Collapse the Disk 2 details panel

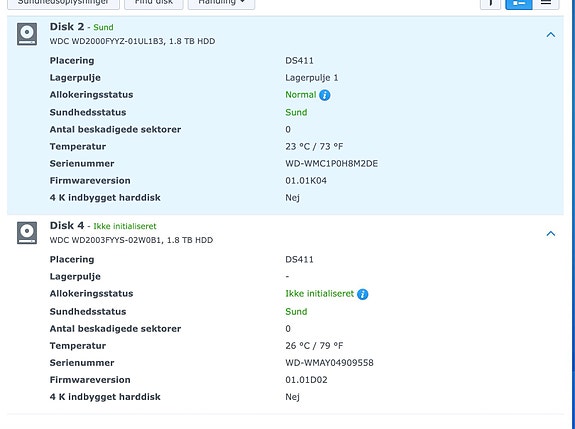[550, 35]
